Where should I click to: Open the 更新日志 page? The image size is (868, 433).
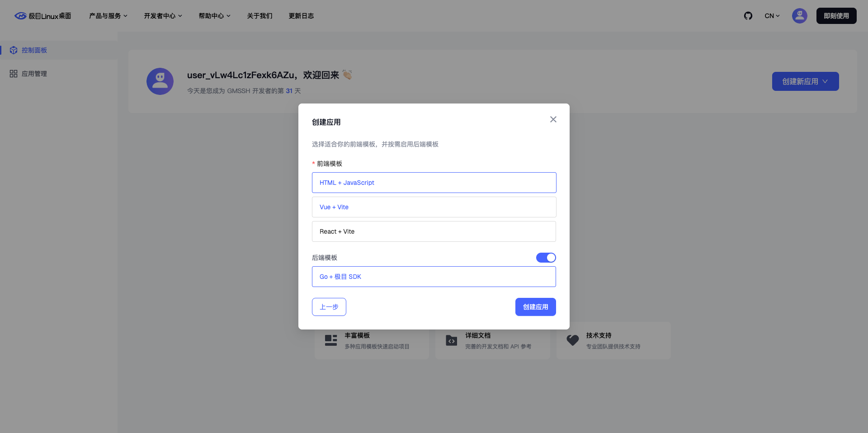pyautogui.click(x=301, y=16)
